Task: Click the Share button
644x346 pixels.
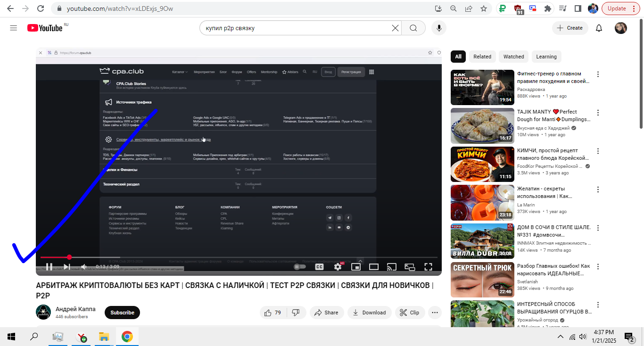Action: coord(326,313)
